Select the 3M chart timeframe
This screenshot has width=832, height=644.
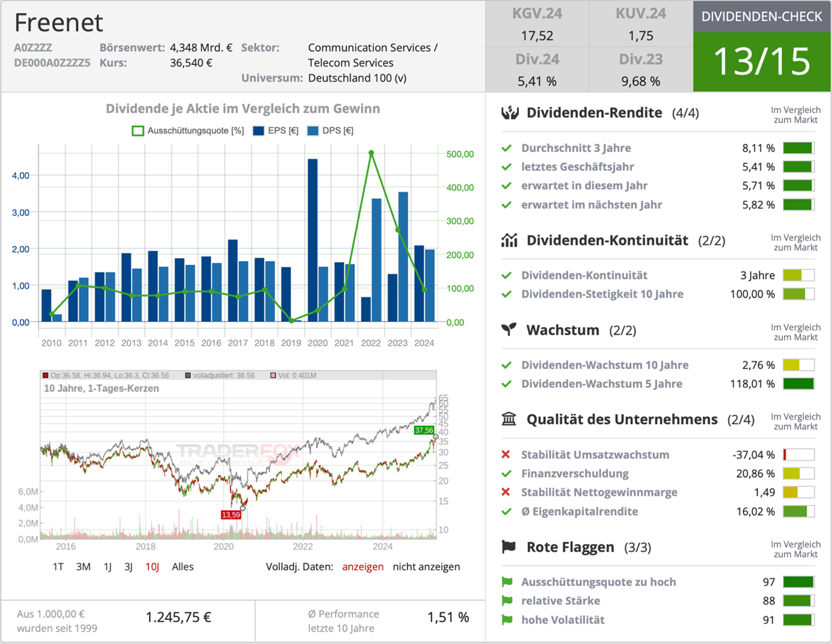click(x=83, y=567)
